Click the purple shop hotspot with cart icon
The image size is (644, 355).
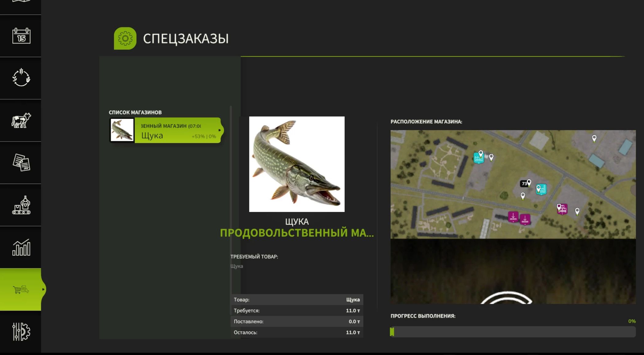(562, 209)
